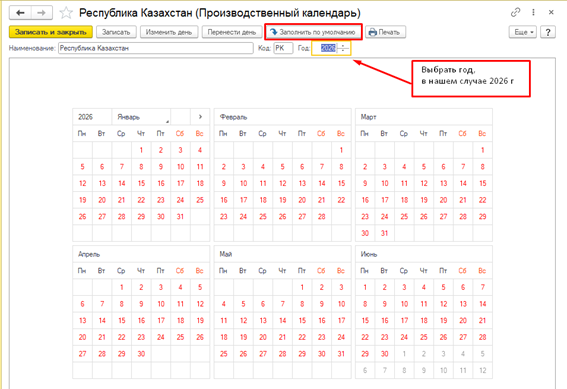Select June 1 in the calendar
Viewport: 567px width, 389px height.
tap(365, 287)
